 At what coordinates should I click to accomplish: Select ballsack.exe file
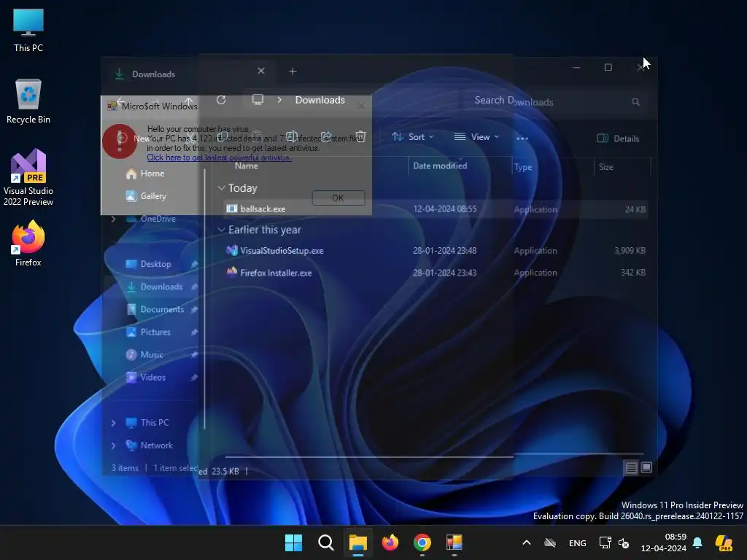point(263,209)
